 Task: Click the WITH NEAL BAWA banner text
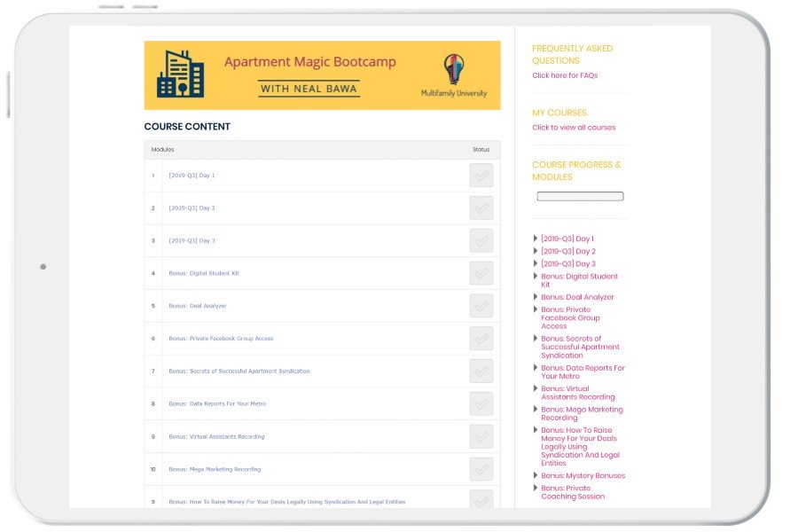[x=309, y=89]
